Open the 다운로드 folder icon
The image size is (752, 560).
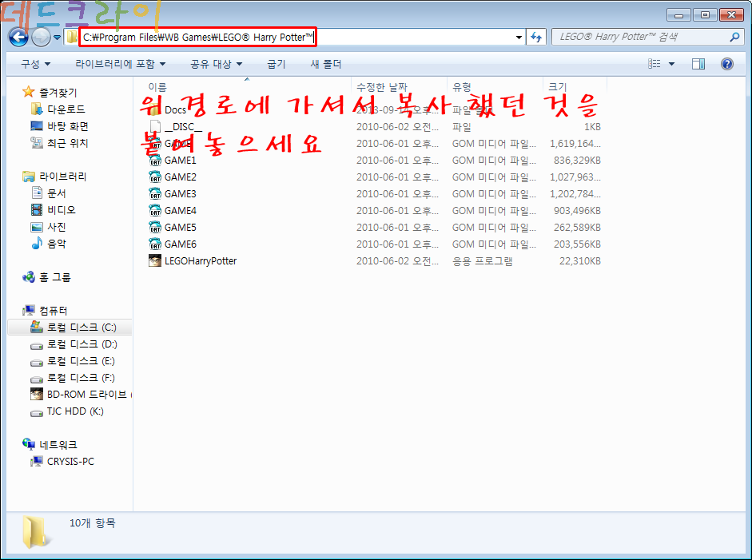(x=37, y=109)
